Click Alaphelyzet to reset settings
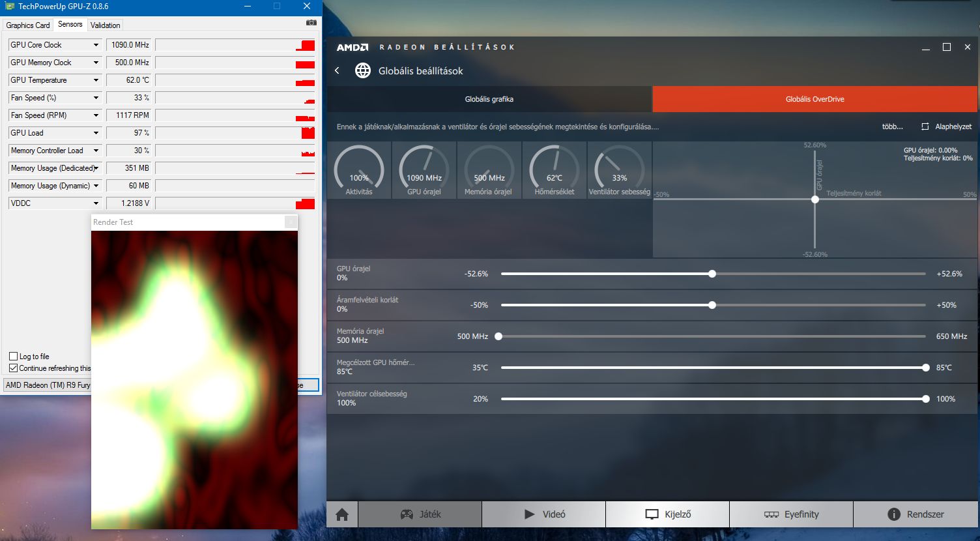Viewport: 980px width, 541px height. [946, 126]
